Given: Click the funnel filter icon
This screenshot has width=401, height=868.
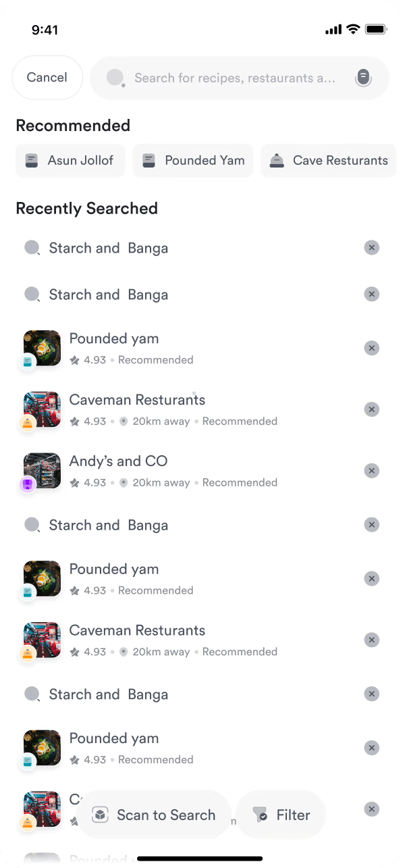Looking at the screenshot, I should 261,815.
